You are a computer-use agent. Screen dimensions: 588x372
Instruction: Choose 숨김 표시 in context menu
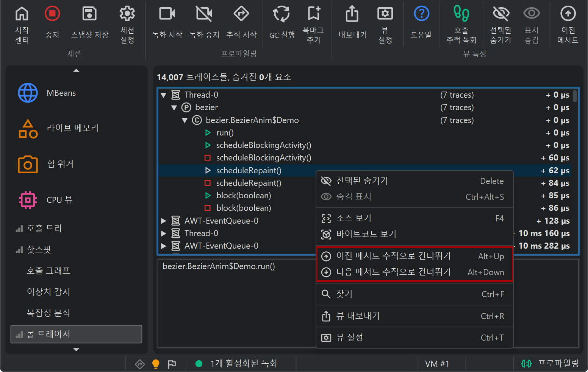coord(414,197)
